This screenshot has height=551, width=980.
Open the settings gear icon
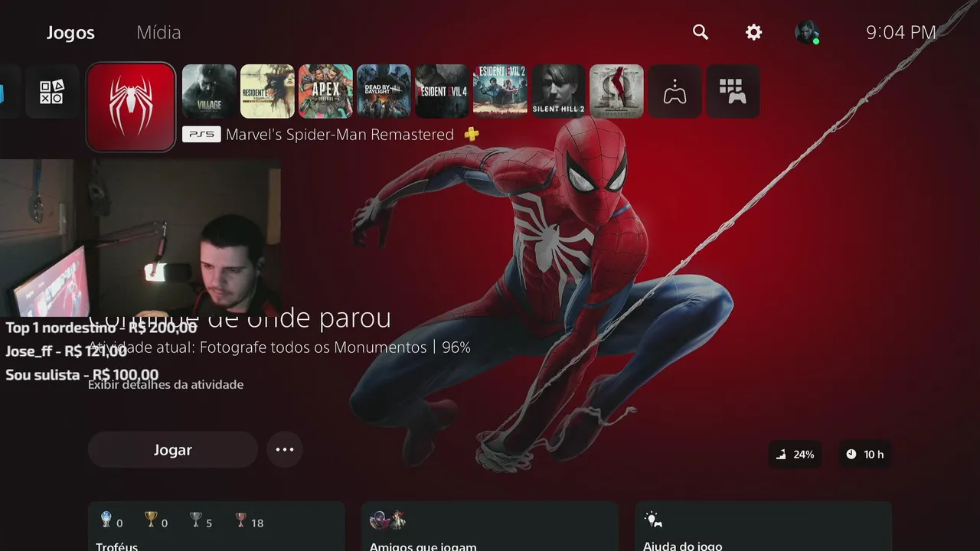click(x=754, y=32)
